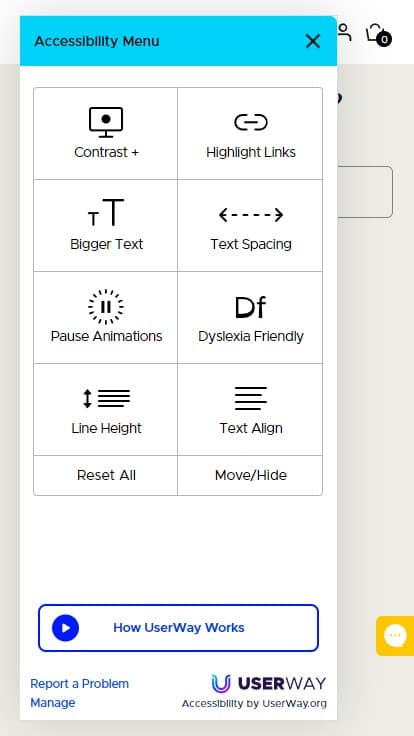The width and height of the screenshot is (414, 736).
Task: Visit the Accessibility by UserWay.org link
Action: 254,704
